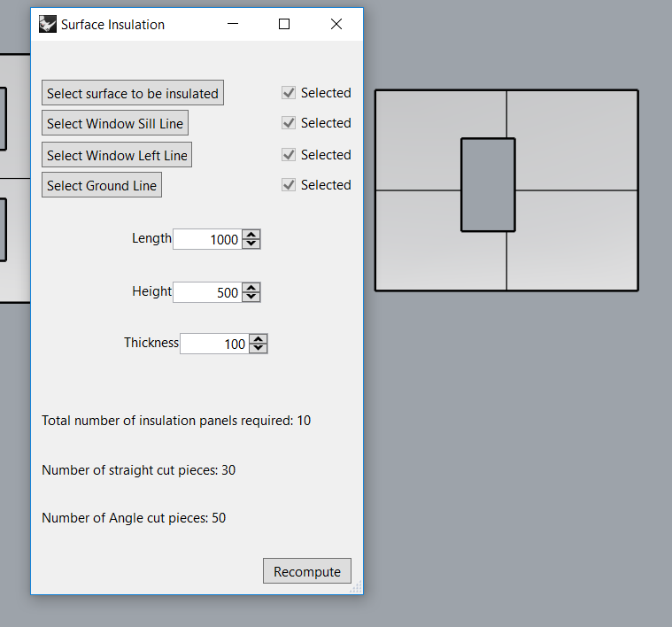Increase Length with the up arrow
This screenshot has height=627, width=672.
coord(251,235)
